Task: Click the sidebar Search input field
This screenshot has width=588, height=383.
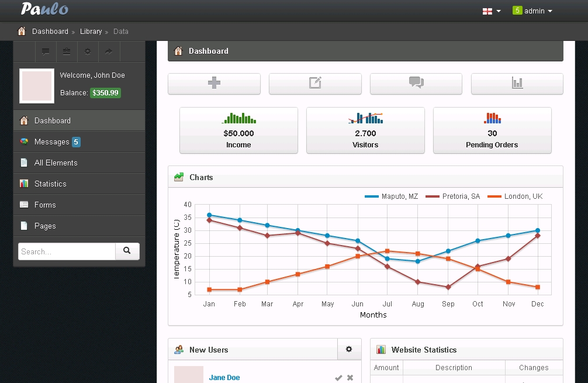Action: [67, 251]
